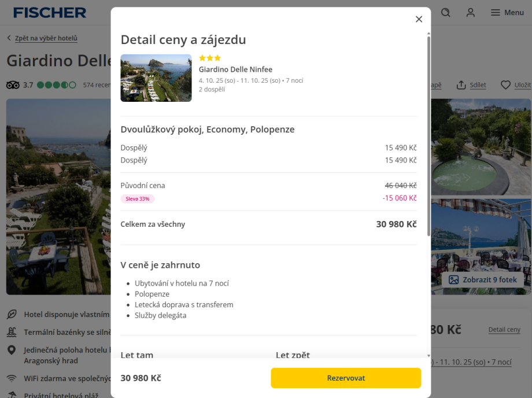The height and width of the screenshot is (398, 532).
Task: Click the three-star hotel rating
Action: 210,58
